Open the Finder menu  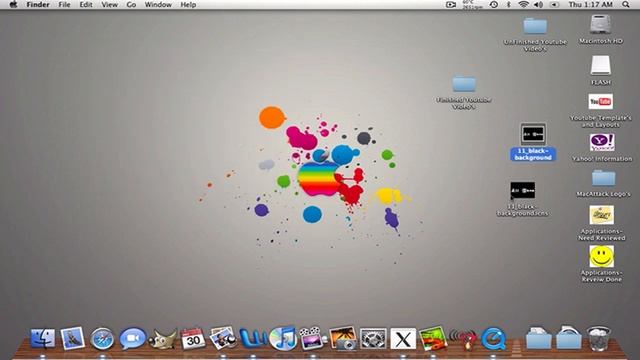point(38,4)
